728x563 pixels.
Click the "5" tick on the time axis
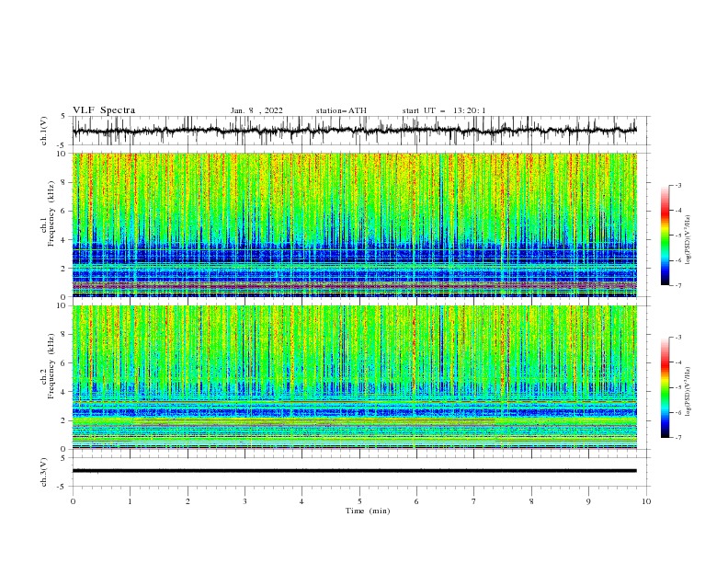point(359,501)
